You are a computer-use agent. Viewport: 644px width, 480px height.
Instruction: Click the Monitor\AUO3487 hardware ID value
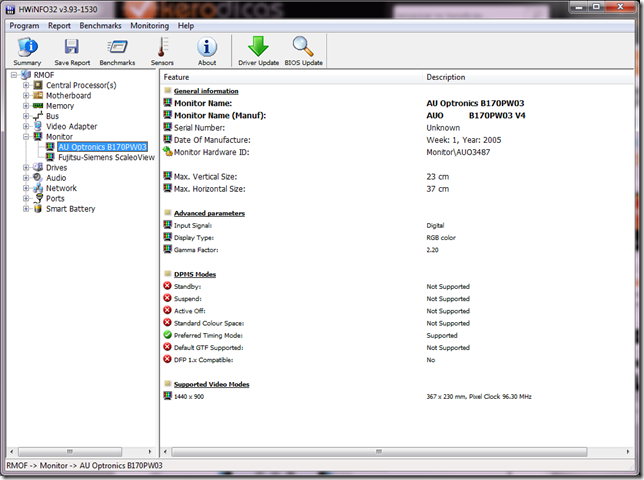[x=458, y=152]
